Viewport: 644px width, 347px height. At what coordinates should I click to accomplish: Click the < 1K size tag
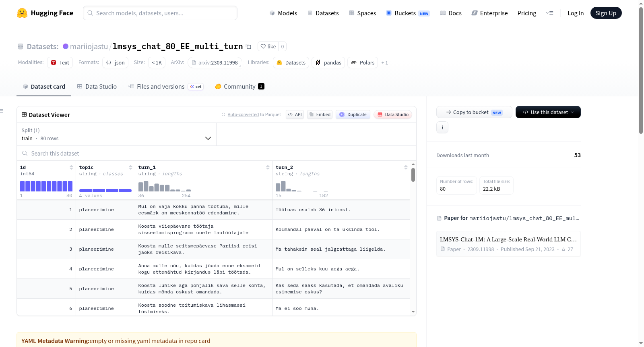pos(157,62)
